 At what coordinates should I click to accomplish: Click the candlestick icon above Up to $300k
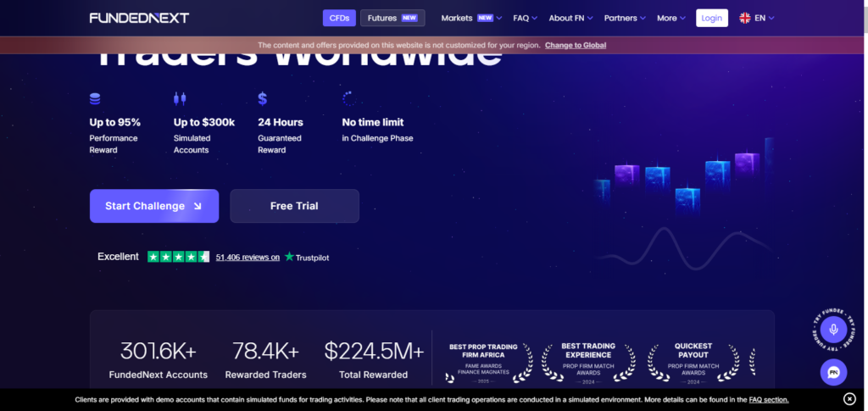(180, 99)
